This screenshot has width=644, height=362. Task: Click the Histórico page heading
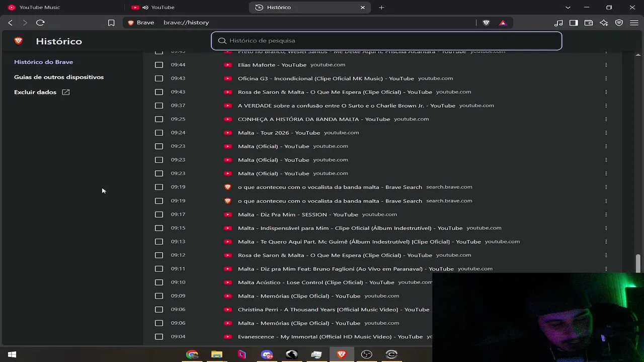coord(59,41)
